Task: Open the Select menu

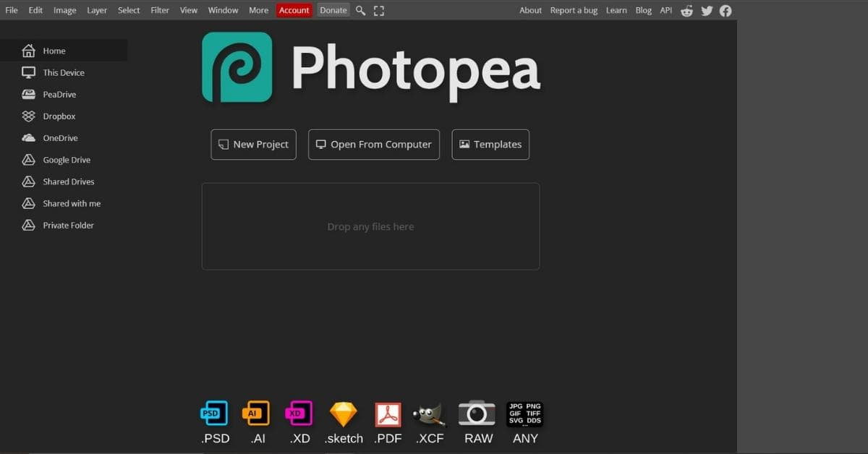Action: [x=129, y=10]
